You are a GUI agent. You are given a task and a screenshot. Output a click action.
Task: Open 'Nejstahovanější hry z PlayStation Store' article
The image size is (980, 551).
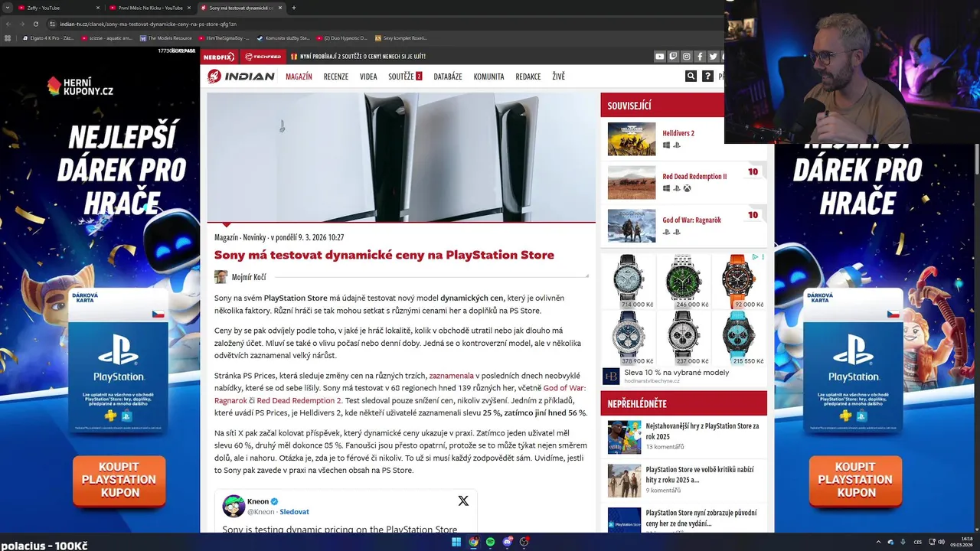point(702,431)
